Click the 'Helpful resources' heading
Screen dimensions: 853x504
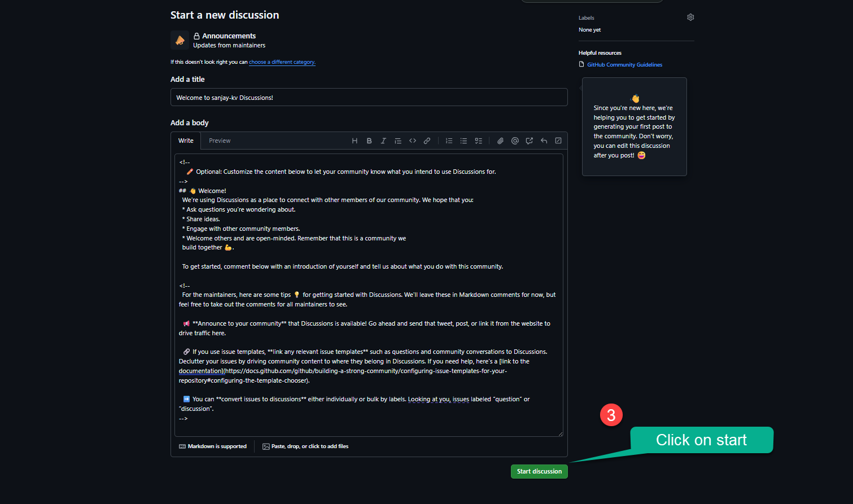coord(600,53)
